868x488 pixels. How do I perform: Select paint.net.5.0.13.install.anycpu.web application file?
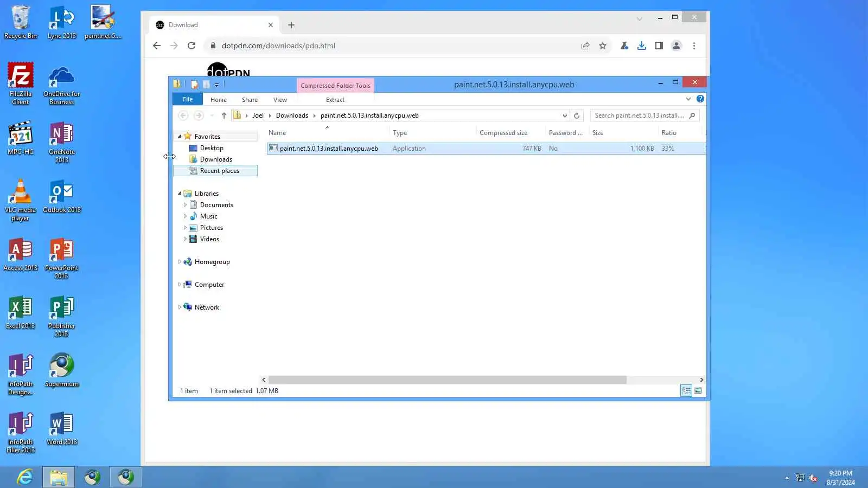(x=486, y=149)
